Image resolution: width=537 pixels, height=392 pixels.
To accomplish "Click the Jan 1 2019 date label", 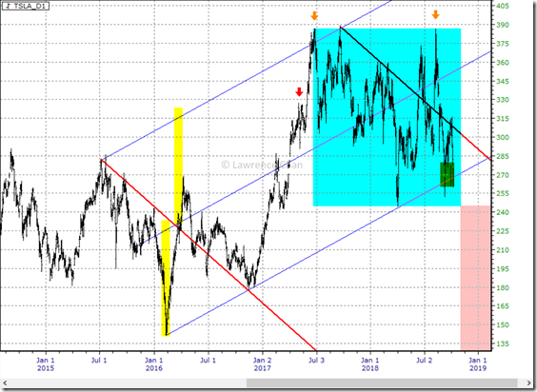I will pyautogui.click(x=478, y=364).
